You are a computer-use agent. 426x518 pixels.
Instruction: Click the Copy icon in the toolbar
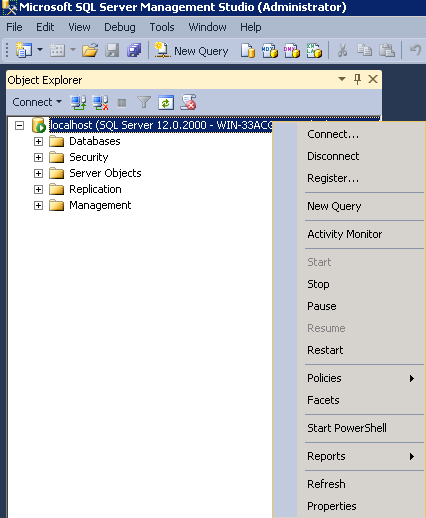(x=364, y=50)
